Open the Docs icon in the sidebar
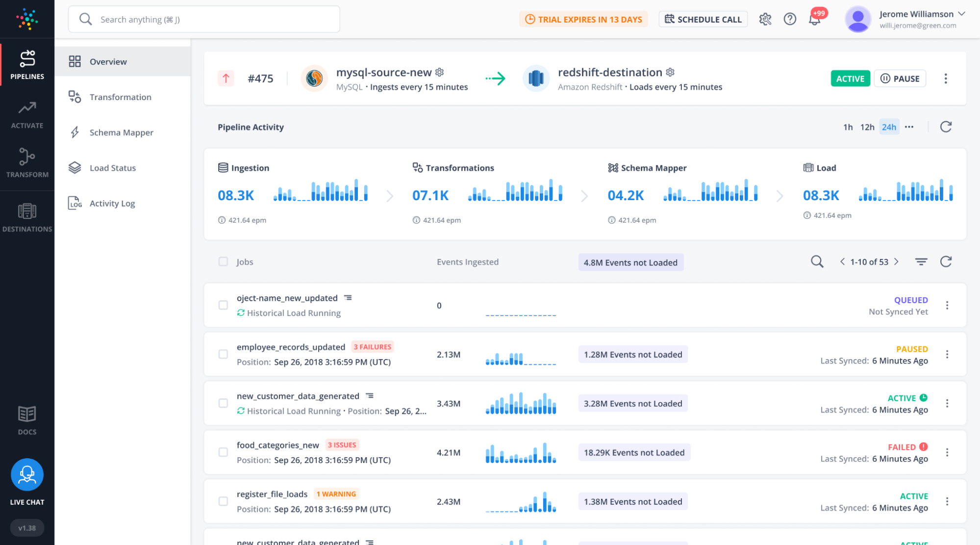Screen dimensions: 980x545 pyautogui.click(x=27, y=418)
